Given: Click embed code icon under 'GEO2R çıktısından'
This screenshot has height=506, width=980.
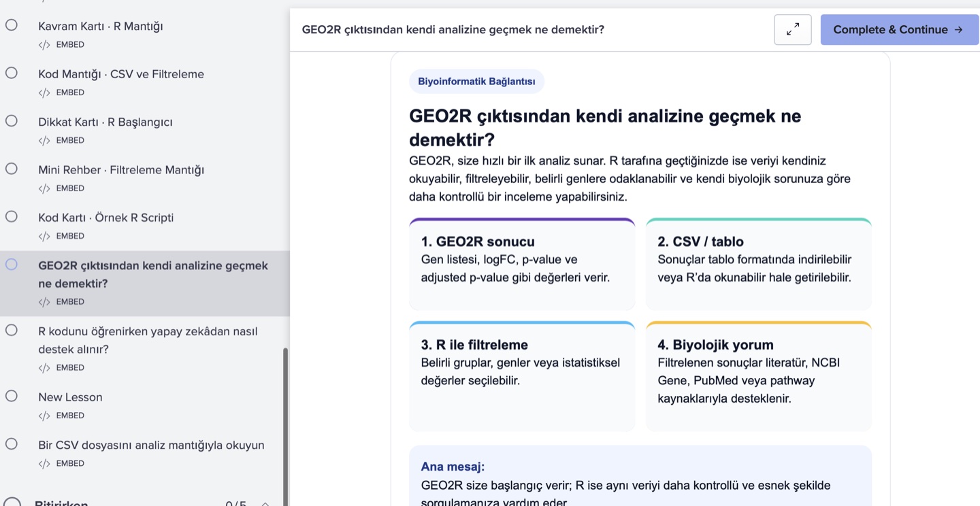Looking at the screenshot, I should pyautogui.click(x=44, y=302).
